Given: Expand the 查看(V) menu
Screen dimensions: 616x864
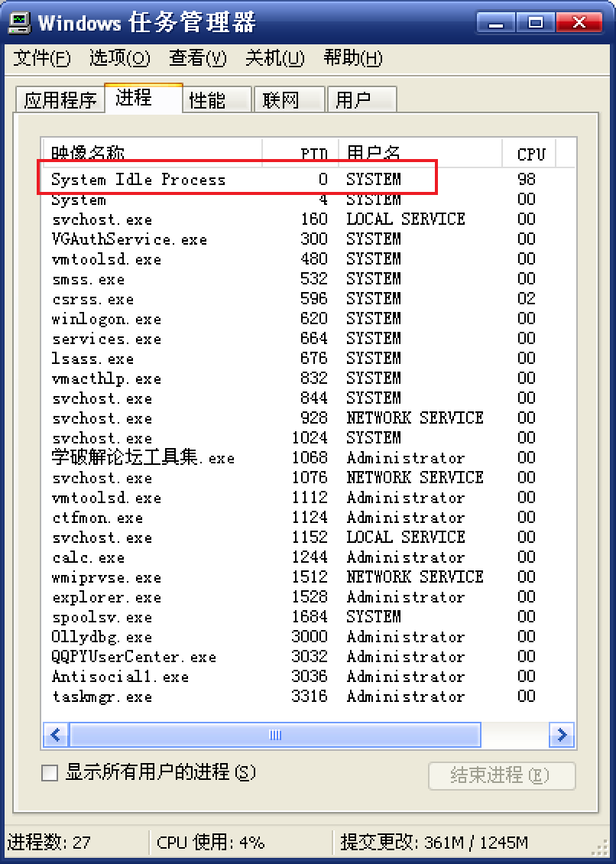Looking at the screenshot, I should tap(198, 58).
